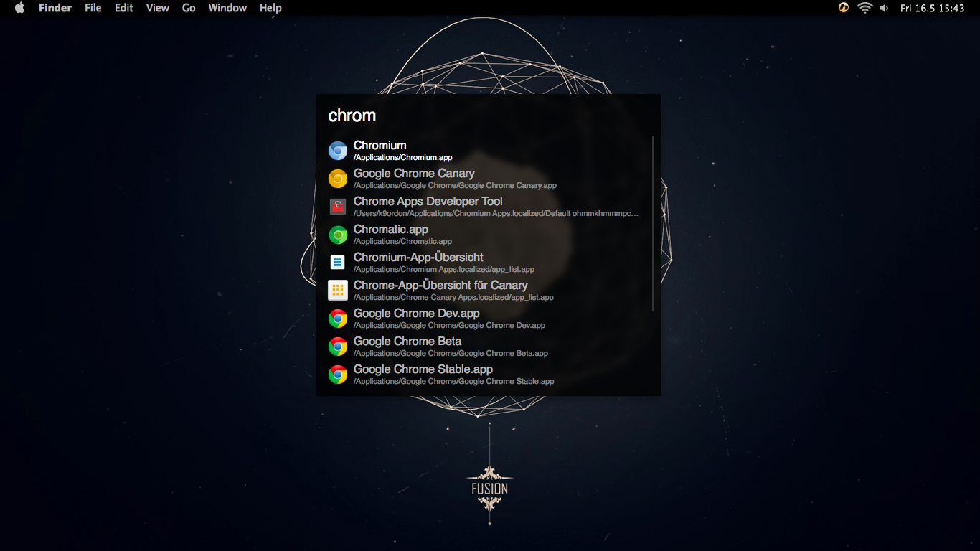Open the Wi-Fi status menu
This screenshot has height=551, width=980.
[x=865, y=8]
